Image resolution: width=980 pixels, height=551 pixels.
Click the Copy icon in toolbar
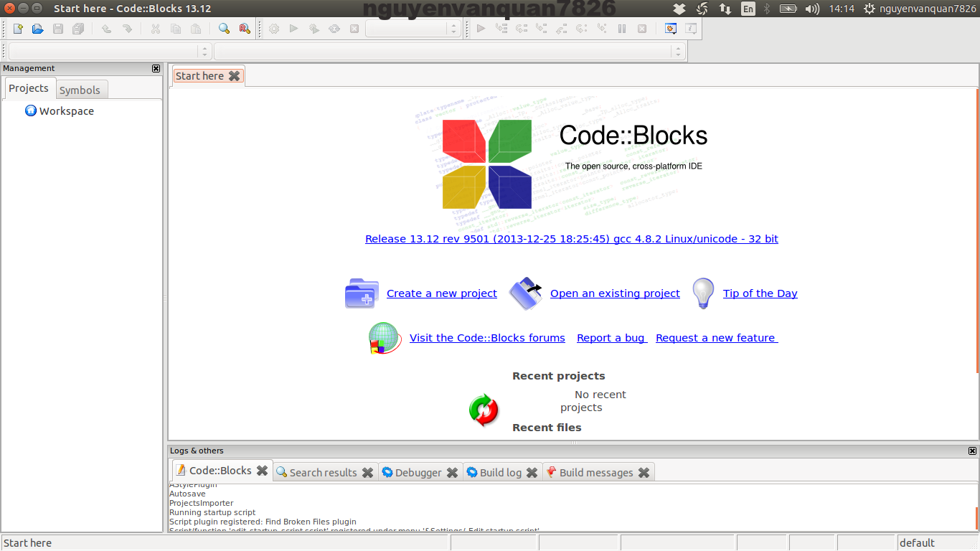click(x=176, y=29)
